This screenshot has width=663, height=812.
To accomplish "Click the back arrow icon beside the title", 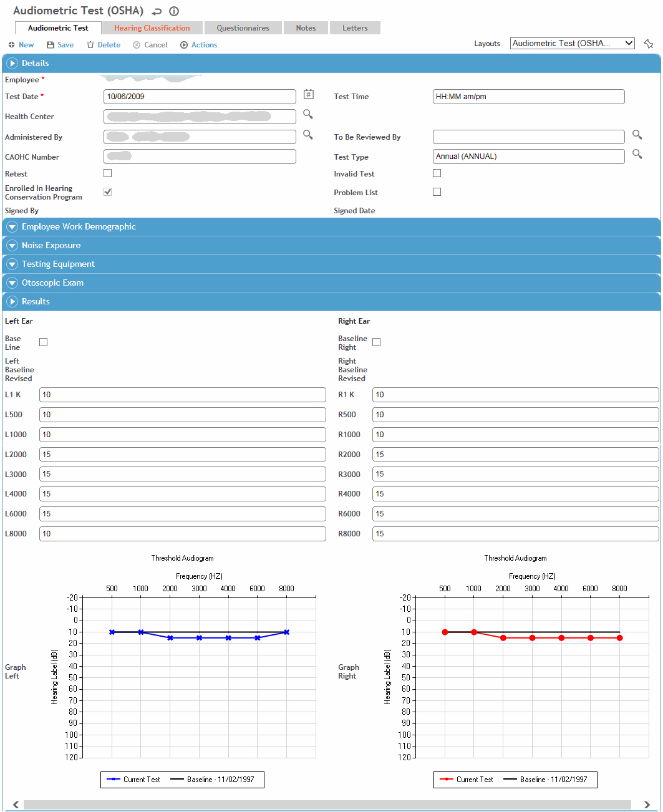I will [157, 11].
